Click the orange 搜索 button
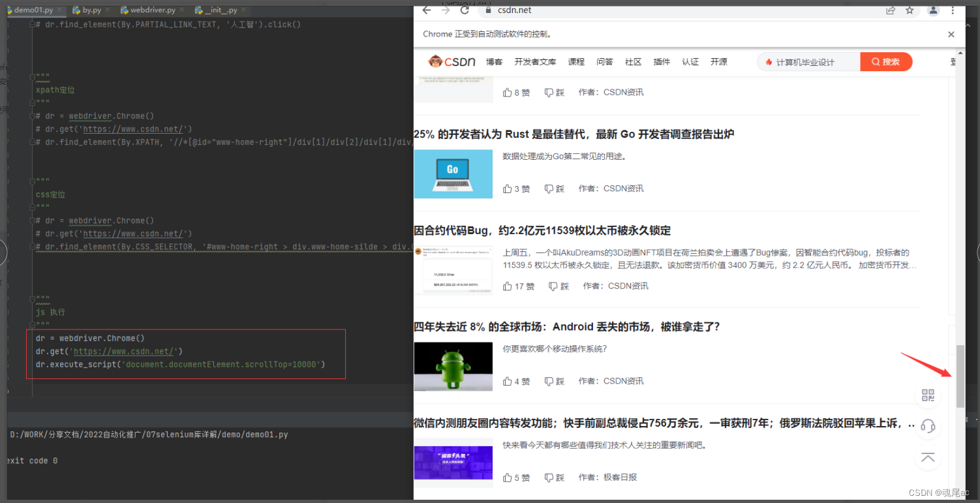This screenshot has height=503, width=980. click(x=886, y=62)
